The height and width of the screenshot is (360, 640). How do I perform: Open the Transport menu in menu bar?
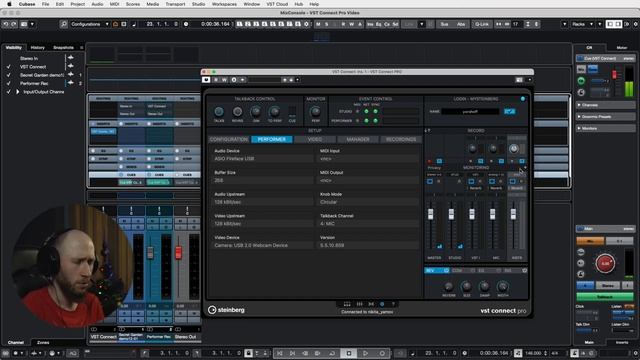175,4
